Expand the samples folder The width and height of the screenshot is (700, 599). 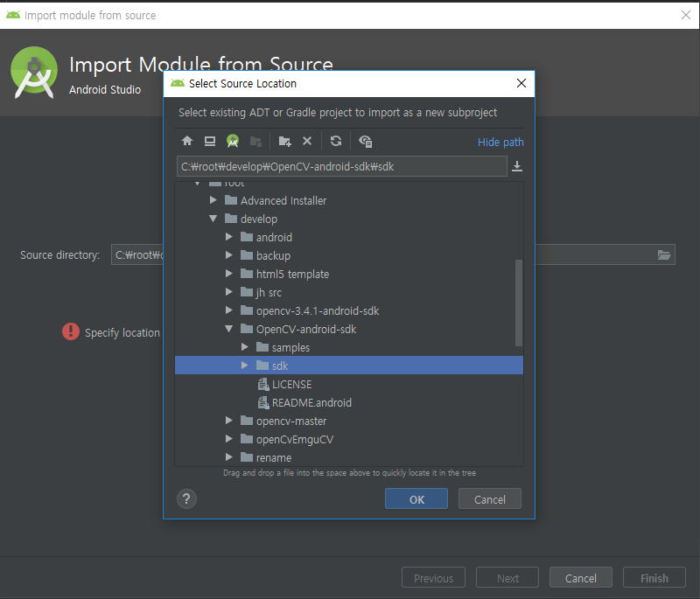point(245,347)
